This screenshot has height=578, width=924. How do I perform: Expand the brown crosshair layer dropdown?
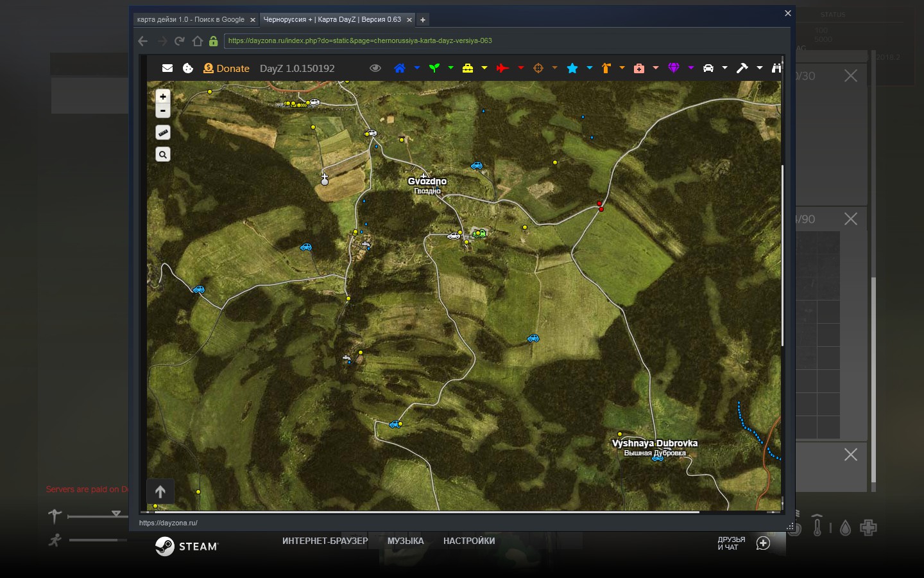point(554,67)
